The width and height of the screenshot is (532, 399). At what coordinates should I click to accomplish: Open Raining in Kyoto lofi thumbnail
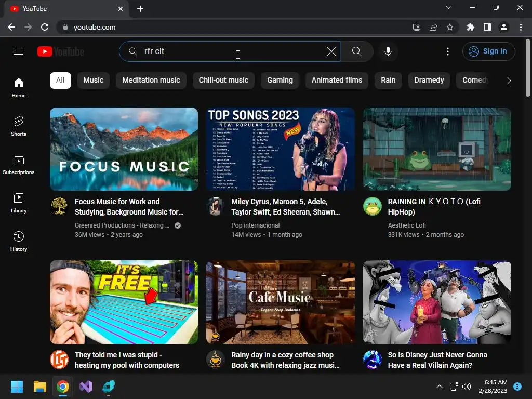click(437, 149)
